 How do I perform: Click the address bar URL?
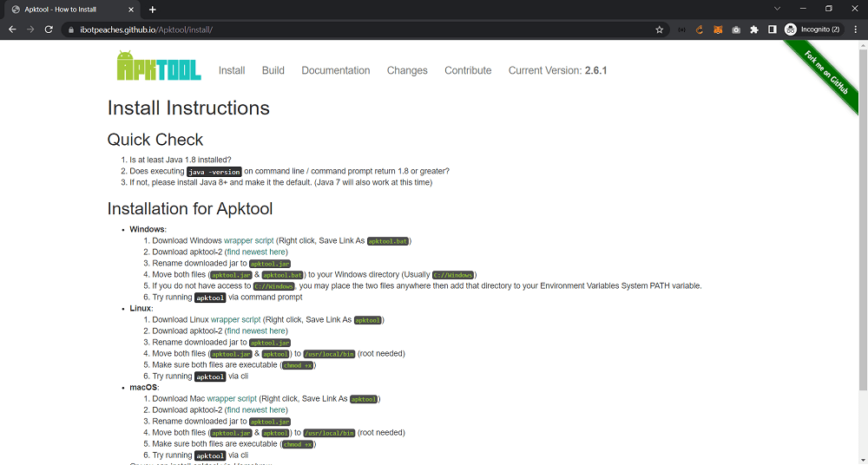(146, 29)
